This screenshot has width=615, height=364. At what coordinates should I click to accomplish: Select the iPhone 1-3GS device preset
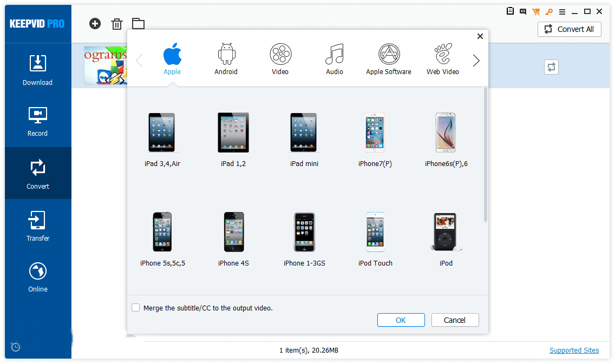[x=304, y=240]
